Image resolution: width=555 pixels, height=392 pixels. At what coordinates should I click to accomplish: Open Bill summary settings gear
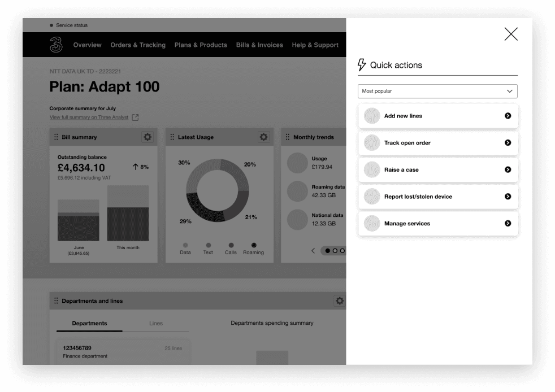pos(148,137)
